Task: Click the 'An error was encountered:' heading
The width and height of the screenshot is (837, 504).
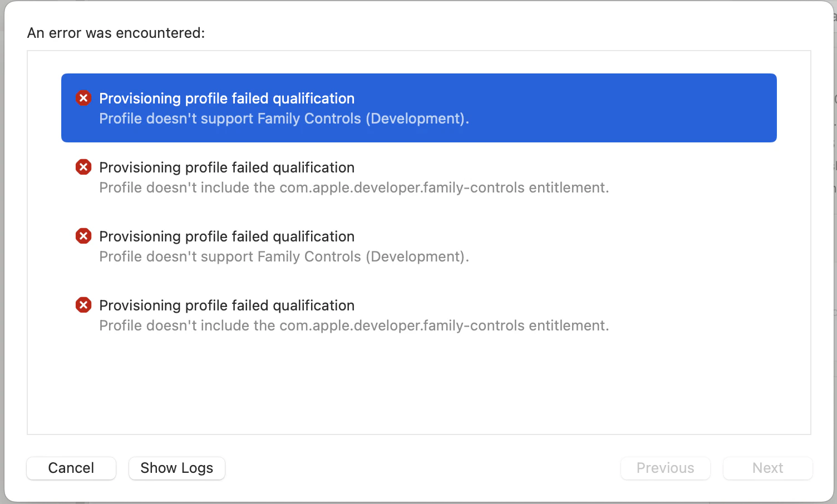Action: 116,33
